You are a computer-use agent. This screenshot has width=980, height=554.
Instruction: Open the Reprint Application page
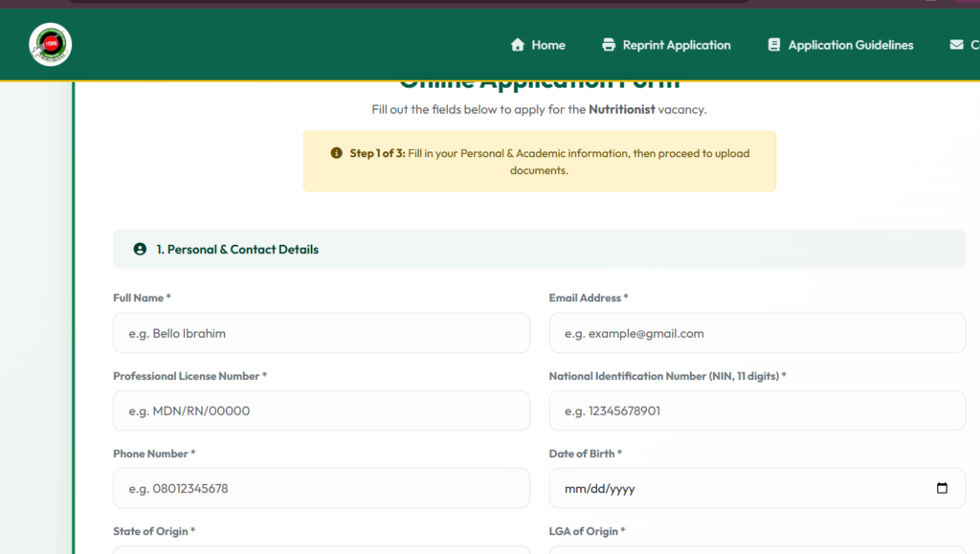666,45
